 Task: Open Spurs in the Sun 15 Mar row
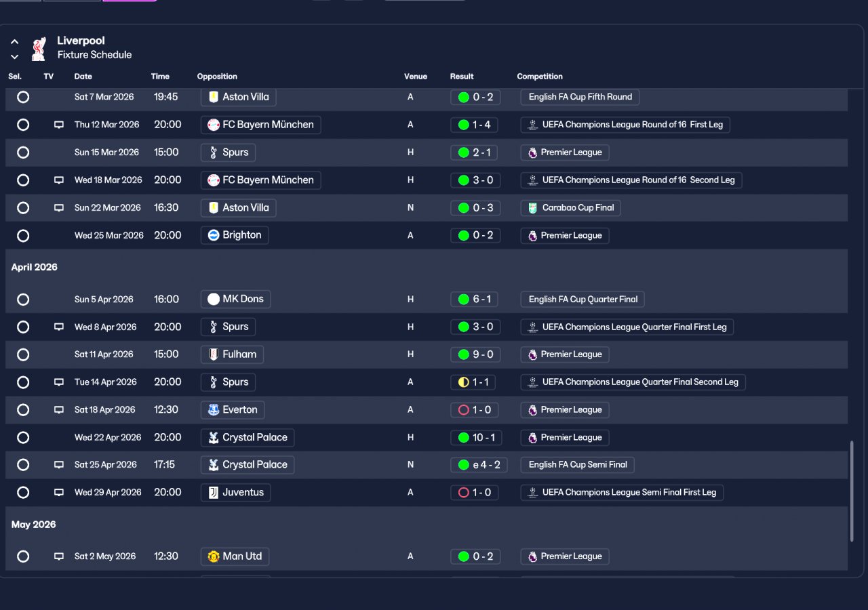tap(228, 152)
